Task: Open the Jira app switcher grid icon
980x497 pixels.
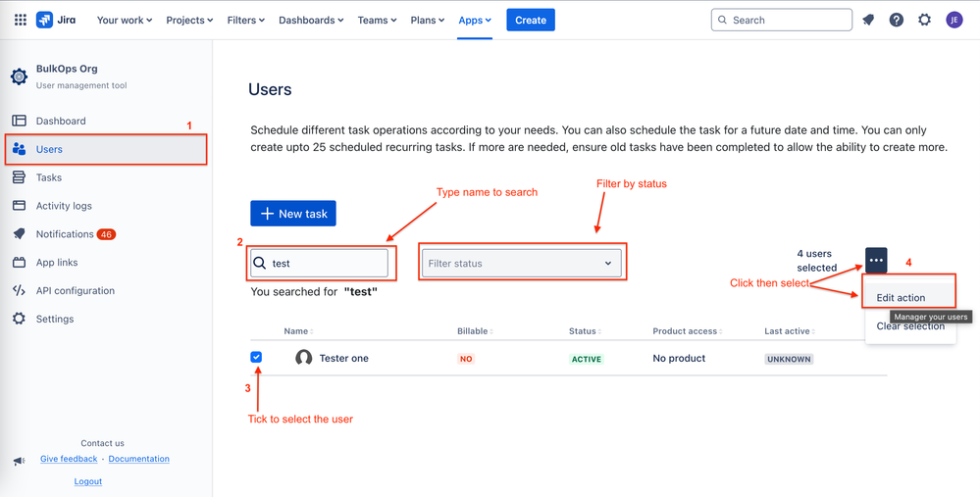Action: click(21, 20)
